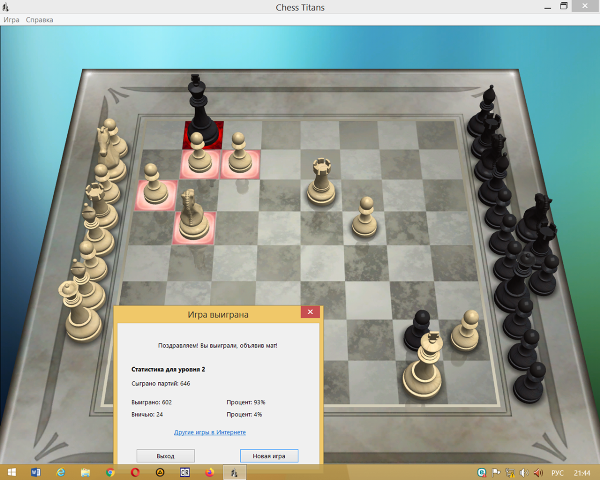Click the system clock showing 21:44
The image size is (600, 480).
tap(582, 472)
